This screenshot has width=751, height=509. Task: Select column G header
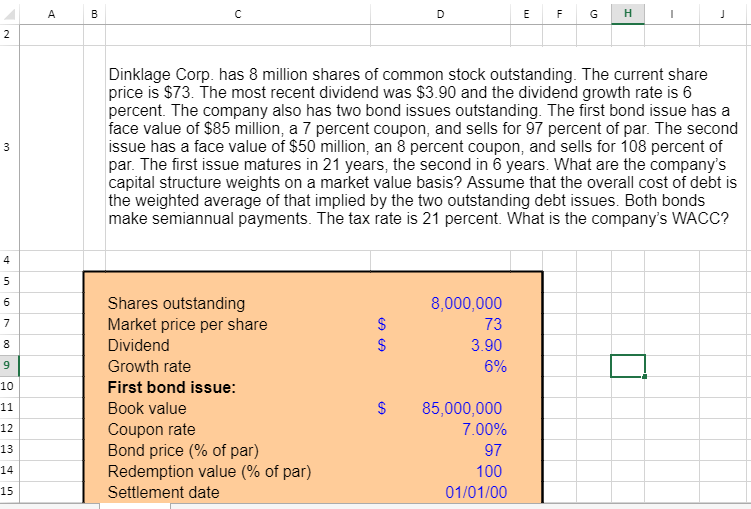pos(594,14)
